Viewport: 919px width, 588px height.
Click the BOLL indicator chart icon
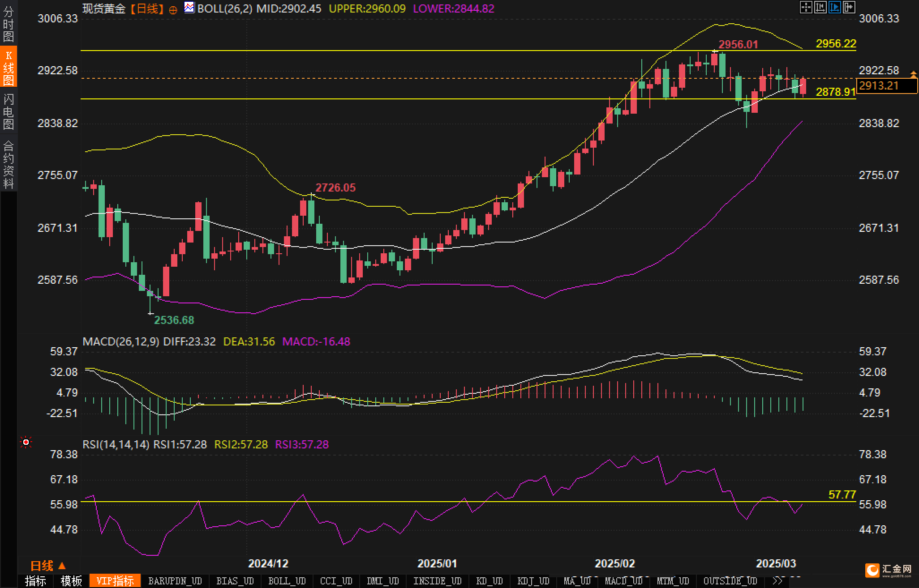click(x=189, y=8)
